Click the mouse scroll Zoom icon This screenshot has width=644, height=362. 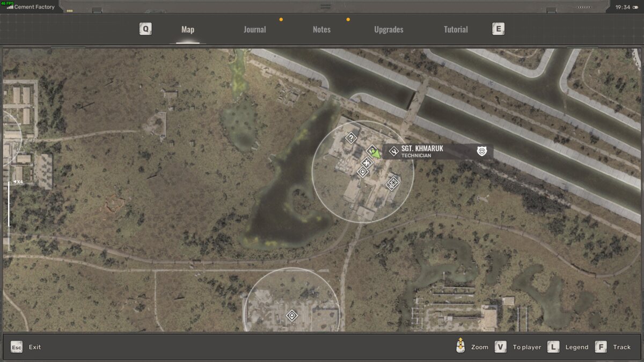pos(460,346)
